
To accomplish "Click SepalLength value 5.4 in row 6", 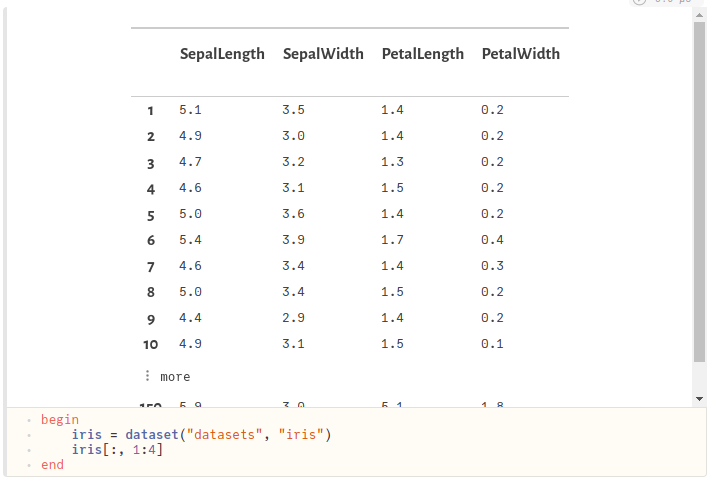I will [190, 239].
